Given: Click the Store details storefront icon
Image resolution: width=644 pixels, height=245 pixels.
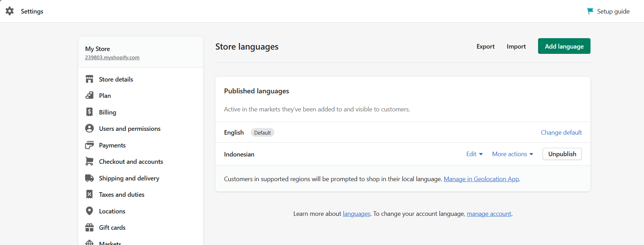Looking at the screenshot, I should pos(90,79).
